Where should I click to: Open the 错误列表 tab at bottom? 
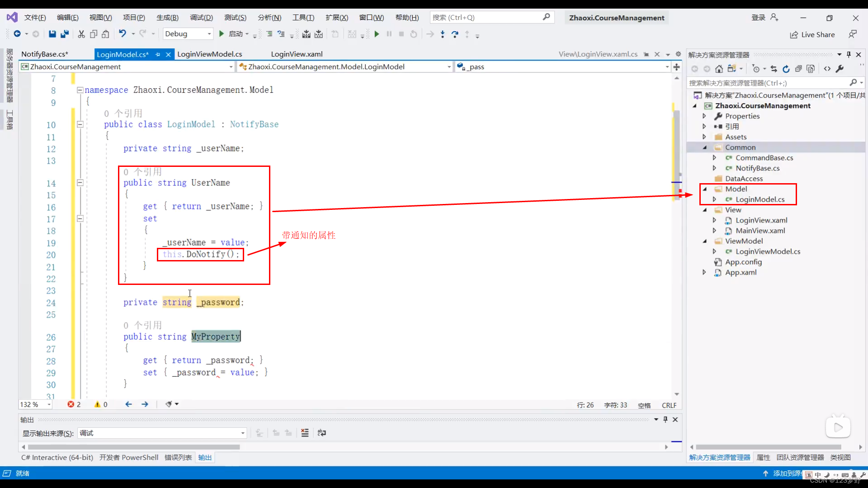pyautogui.click(x=178, y=458)
